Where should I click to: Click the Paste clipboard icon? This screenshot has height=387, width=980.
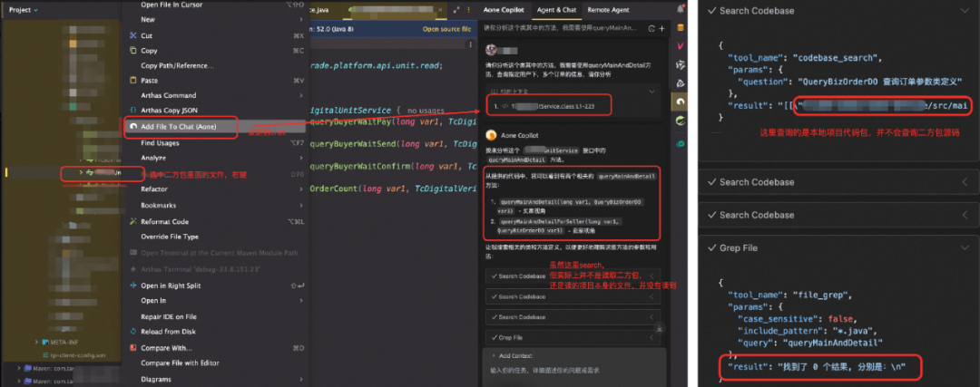point(132,80)
